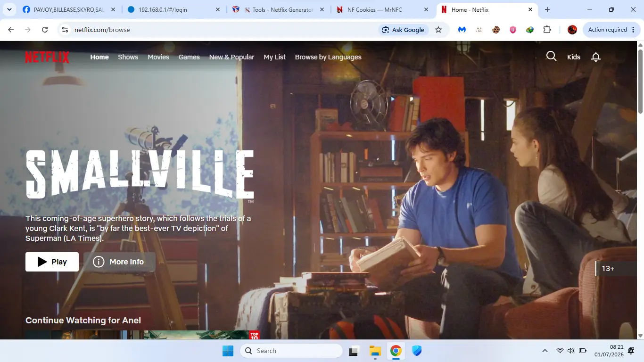Open the cookie extension icon

pos(496,30)
